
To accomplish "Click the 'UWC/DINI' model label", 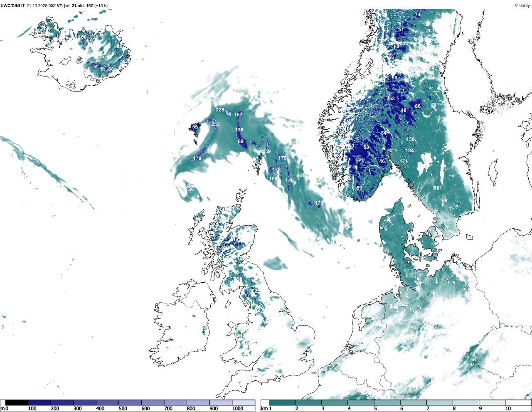I will click(x=10, y=5).
